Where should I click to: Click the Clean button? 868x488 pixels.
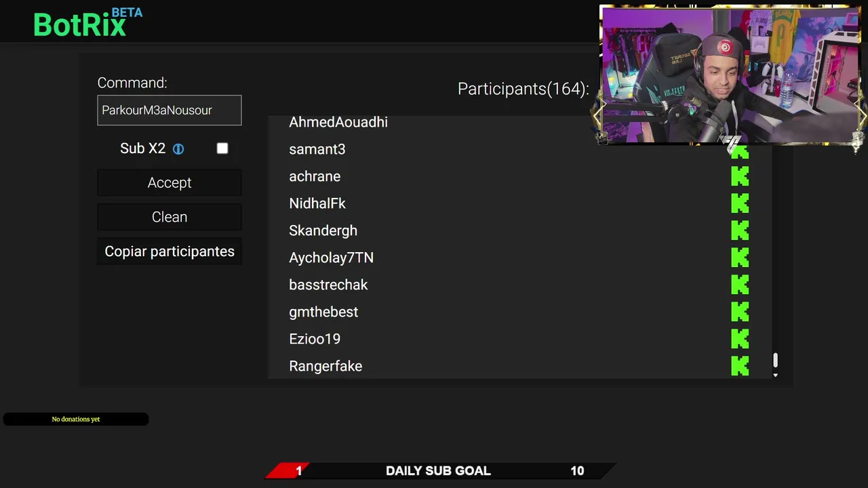170,217
